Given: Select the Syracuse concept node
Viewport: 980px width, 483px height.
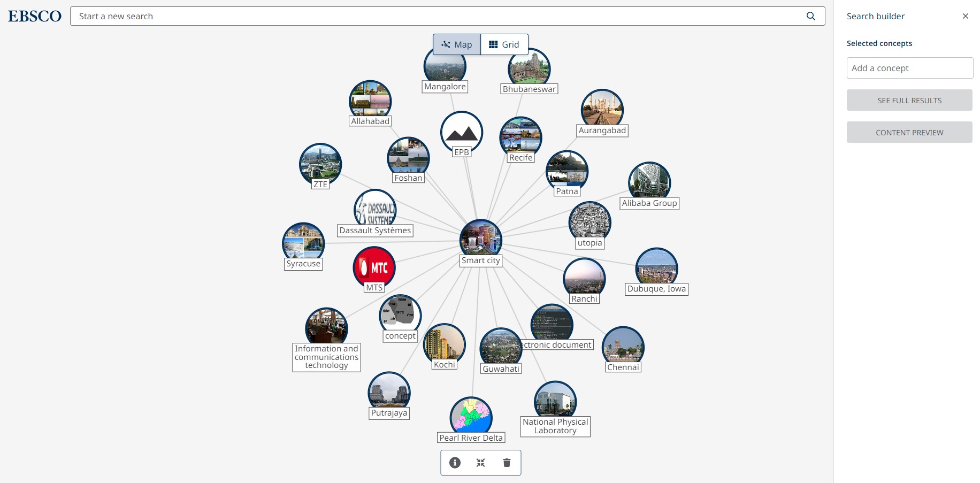Looking at the screenshot, I should [303, 243].
